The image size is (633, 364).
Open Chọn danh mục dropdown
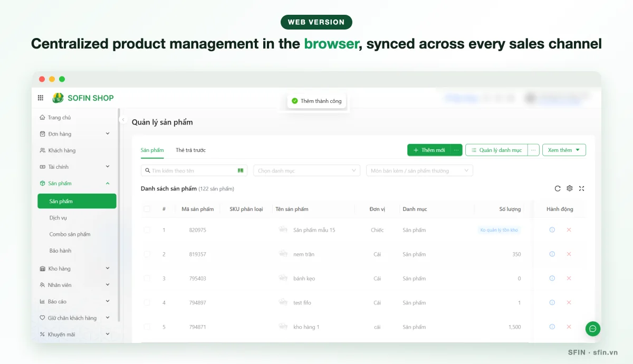coord(306,170)
